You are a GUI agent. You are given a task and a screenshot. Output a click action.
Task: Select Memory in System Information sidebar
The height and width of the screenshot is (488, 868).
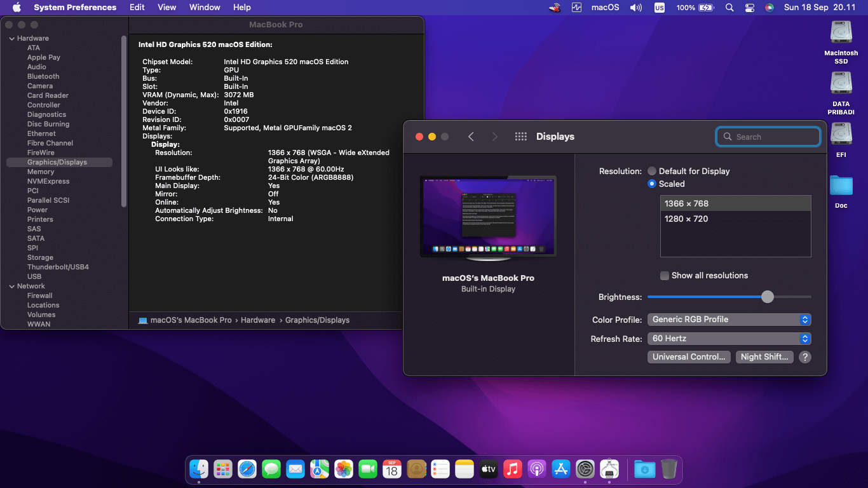(x=41, y=172)
